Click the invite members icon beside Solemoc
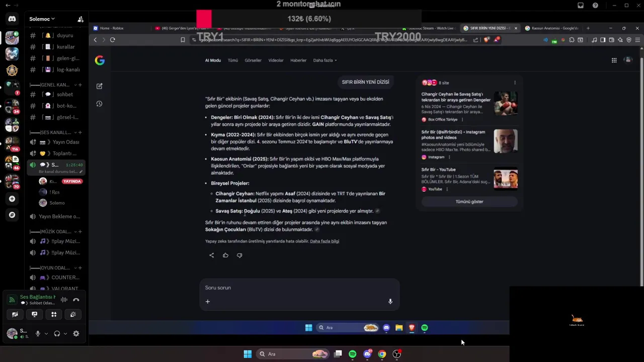Screen dimensions: 644x362 tap(80, 19)
